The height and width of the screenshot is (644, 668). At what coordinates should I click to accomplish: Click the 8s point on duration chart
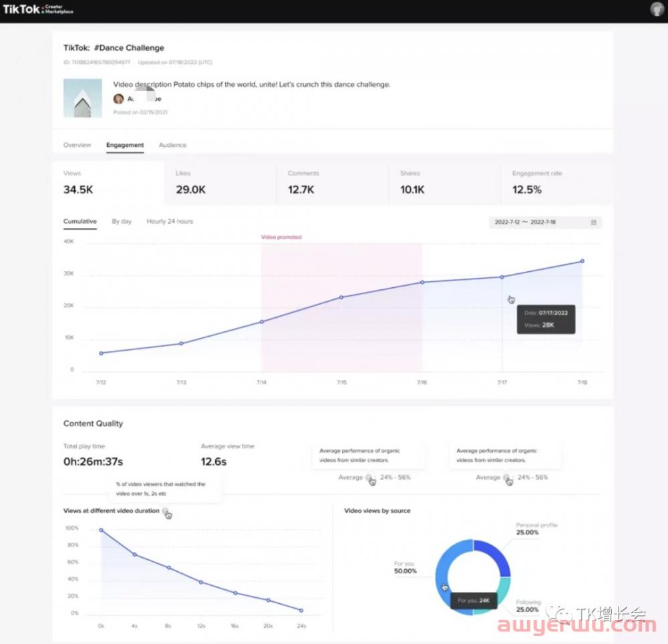click(169, 568)
